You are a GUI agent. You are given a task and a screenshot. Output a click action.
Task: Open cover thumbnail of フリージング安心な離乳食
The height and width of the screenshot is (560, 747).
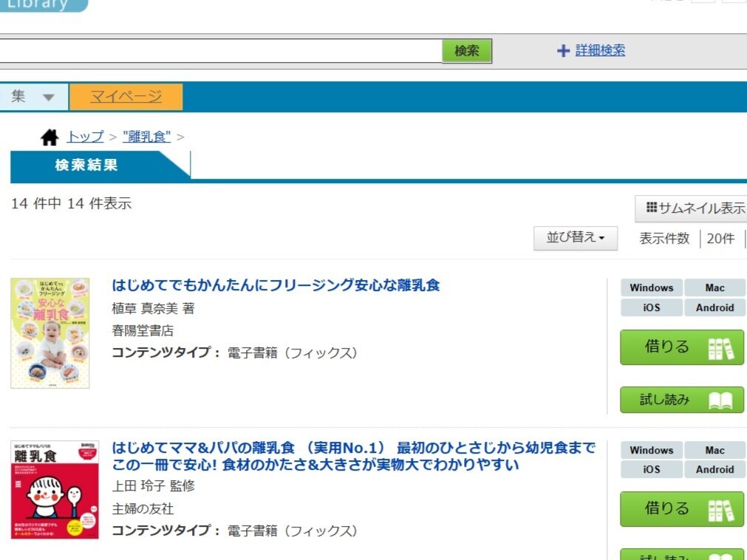50,333
